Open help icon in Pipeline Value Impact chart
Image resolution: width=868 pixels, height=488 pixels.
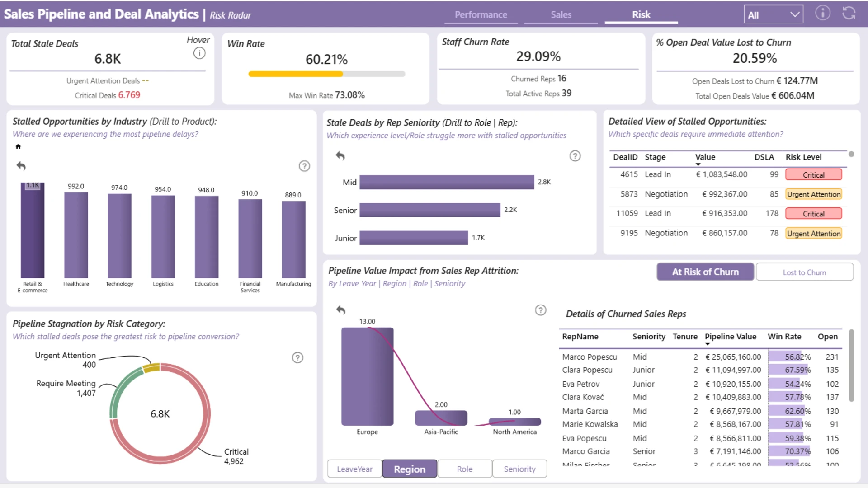(x=541, y=310)
